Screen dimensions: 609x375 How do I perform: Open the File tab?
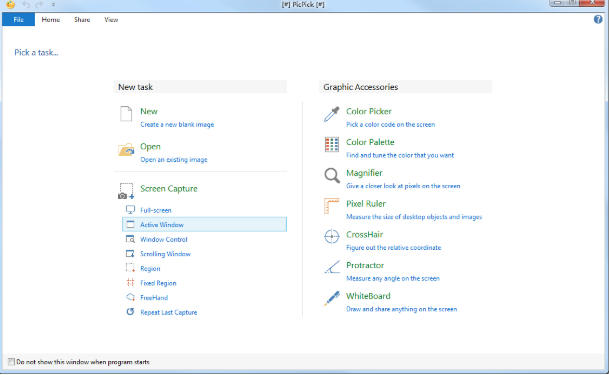pyautogui.click(x=18, y=19)
